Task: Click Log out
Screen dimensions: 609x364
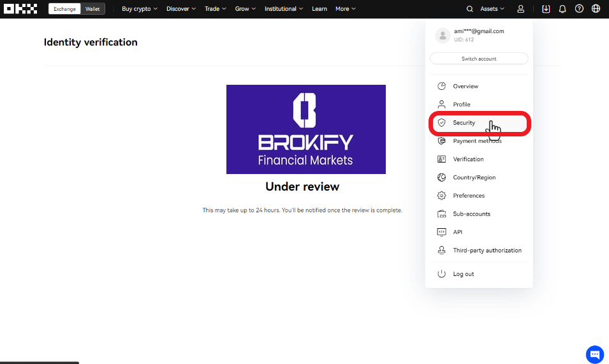Action: pyautogui.click(x=463, y=274)
